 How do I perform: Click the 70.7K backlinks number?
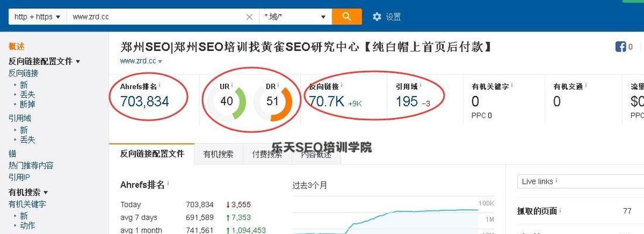[327, 101]
